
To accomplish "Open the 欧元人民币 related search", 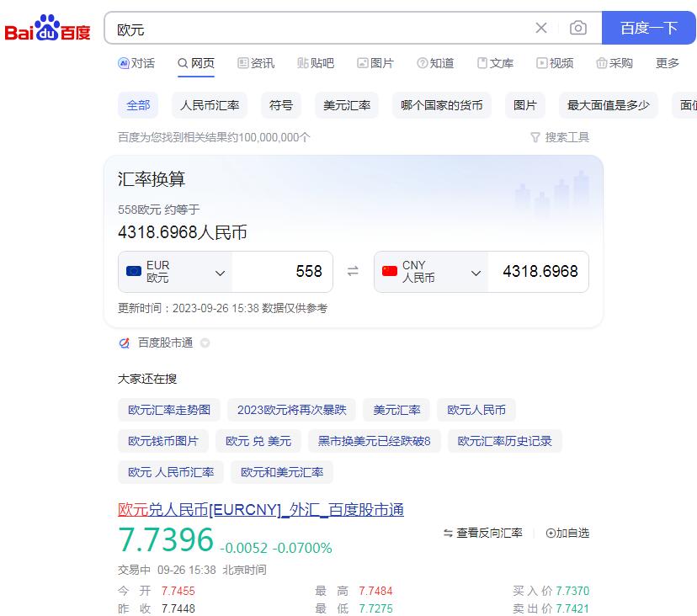I will [476, 410].
